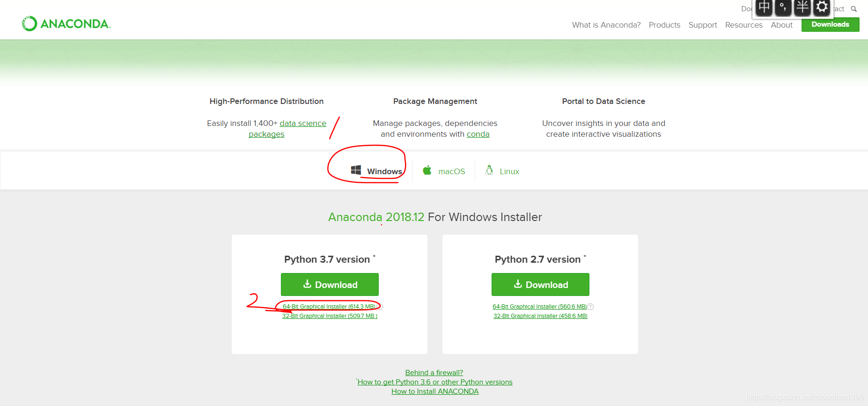The image size is (868, 406).
Task: Open the Products menu
Action: [x=664, y=25]
